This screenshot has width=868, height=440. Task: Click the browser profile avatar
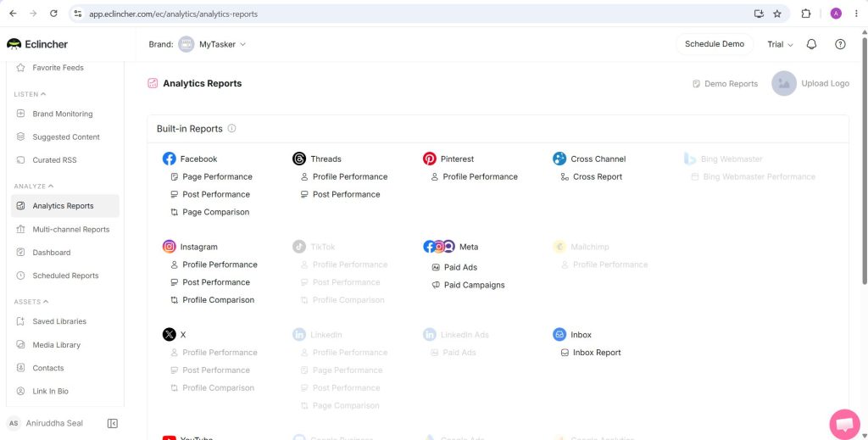click(x=836, y=14)
